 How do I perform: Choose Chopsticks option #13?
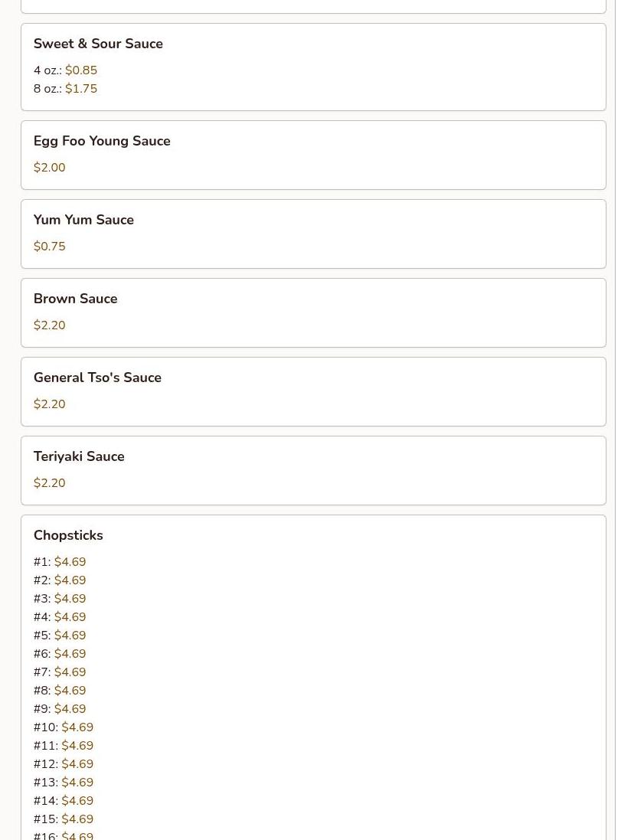tap(64, 782)
